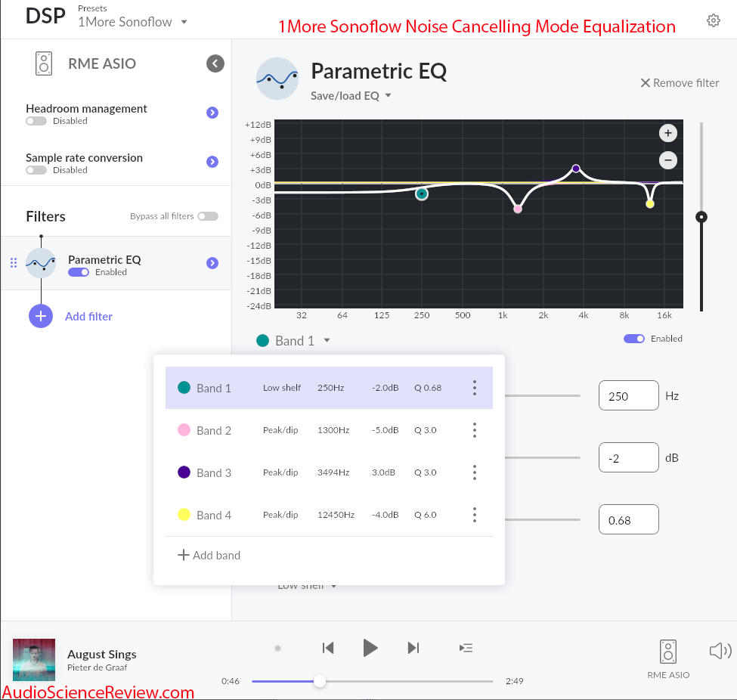Screen dimensions: 737x700
Task: Open the Presets 1More Sonoflow dropdown
Action: (x=132, y=22)
